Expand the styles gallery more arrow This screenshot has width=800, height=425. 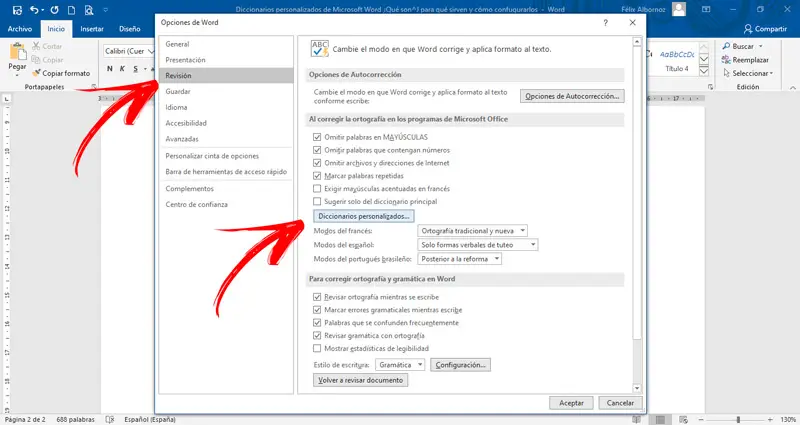pyautogui.click(x=704, y=71)
